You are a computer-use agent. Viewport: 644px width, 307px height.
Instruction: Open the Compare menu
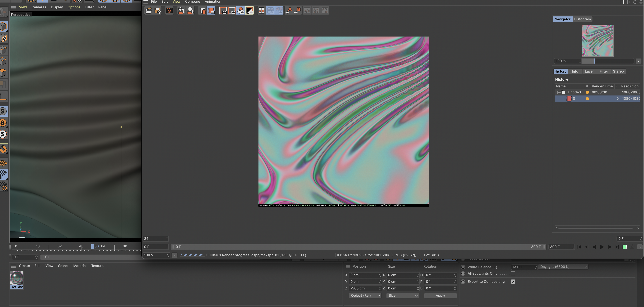pyautogui.click(x=192, y=2)
